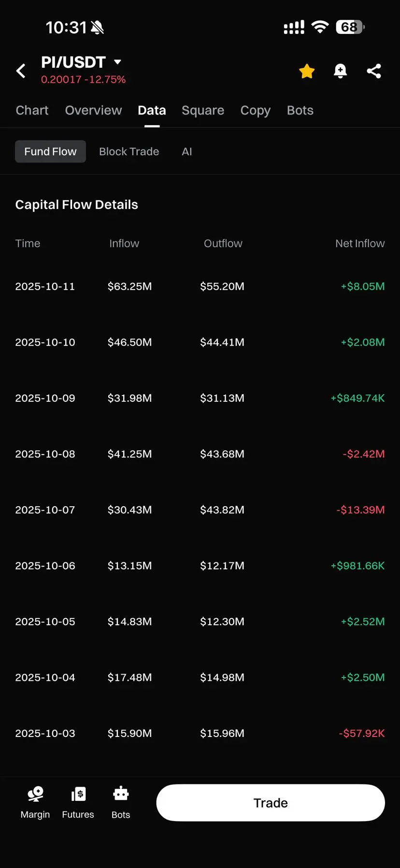The image size is (400, 868).
Task: Tap the share icon
Action: click(374, 71)
